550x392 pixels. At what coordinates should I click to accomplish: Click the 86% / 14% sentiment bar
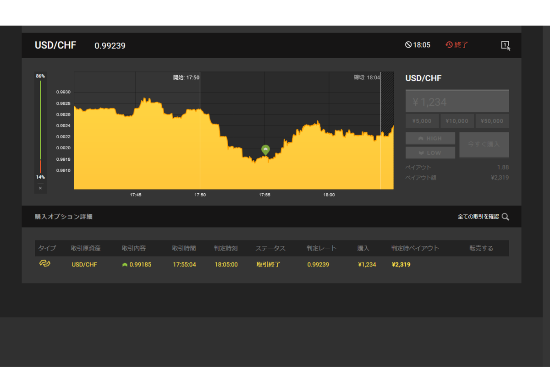pyautogui.click(x=40, y=127)
